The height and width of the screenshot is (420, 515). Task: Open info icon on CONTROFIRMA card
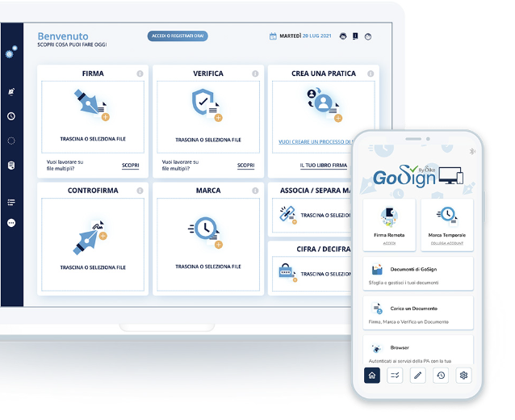pyautogui.click(x=140, y=191)
